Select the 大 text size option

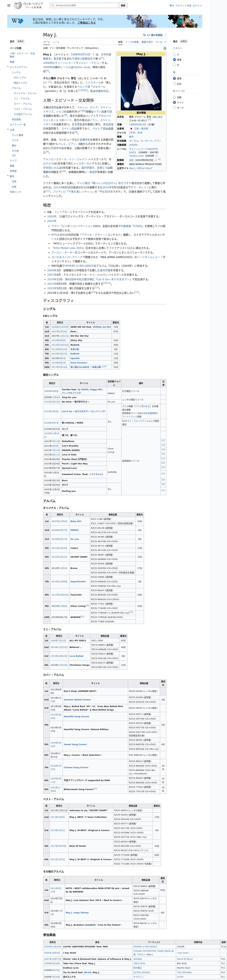coord(174,65)
